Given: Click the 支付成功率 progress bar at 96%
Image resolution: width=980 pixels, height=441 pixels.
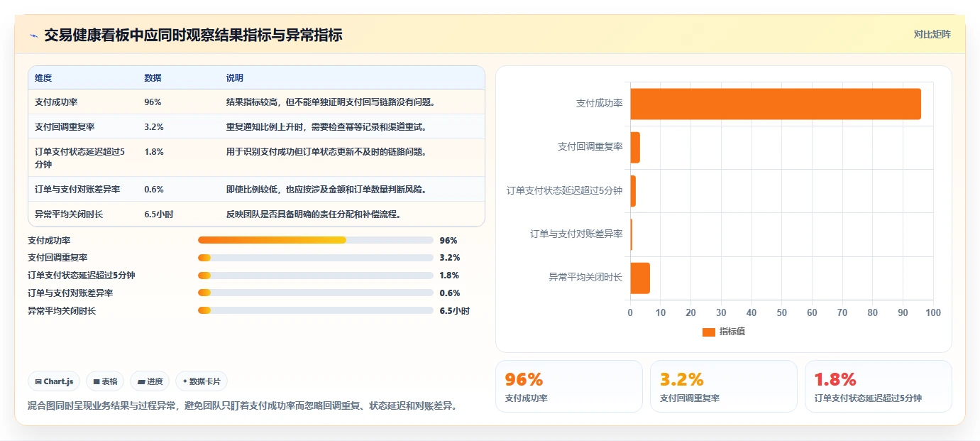Looking at the screenshot, I should 316,240.
